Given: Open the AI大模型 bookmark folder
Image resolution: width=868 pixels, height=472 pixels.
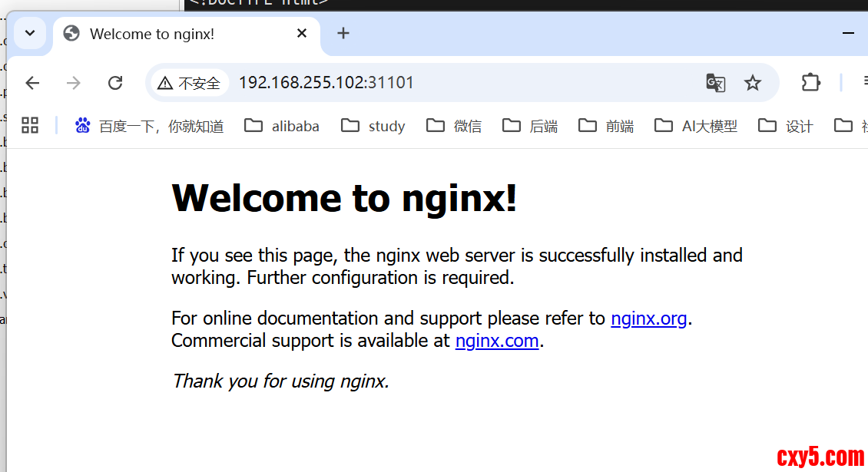Looking at the screenshot, I should click(x=696, y=126).
